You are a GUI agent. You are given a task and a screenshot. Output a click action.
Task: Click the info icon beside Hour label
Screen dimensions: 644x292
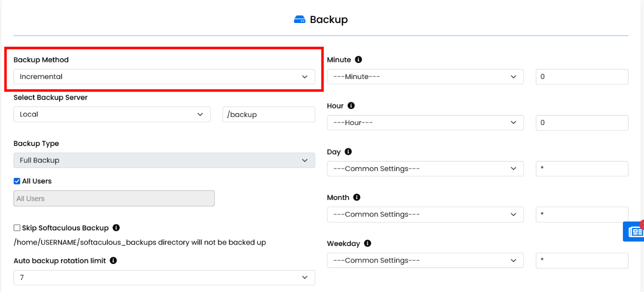[x=351, y=105]
